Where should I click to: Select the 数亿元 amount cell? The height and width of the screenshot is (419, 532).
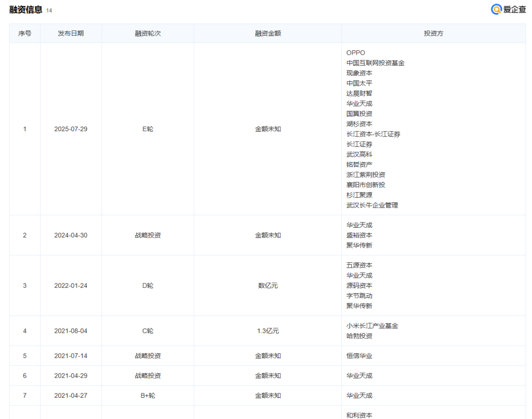click(x=267, y=285)
